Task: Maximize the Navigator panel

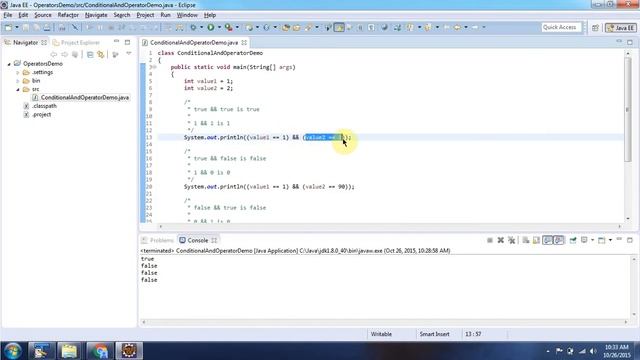Action: coord(127,42)
